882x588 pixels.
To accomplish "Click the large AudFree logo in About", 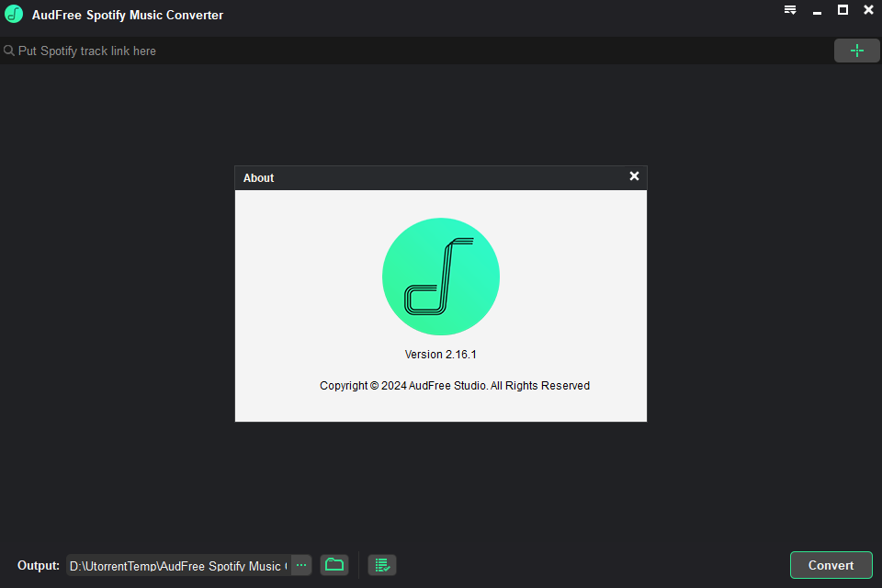I will click(x=440, y=277).
